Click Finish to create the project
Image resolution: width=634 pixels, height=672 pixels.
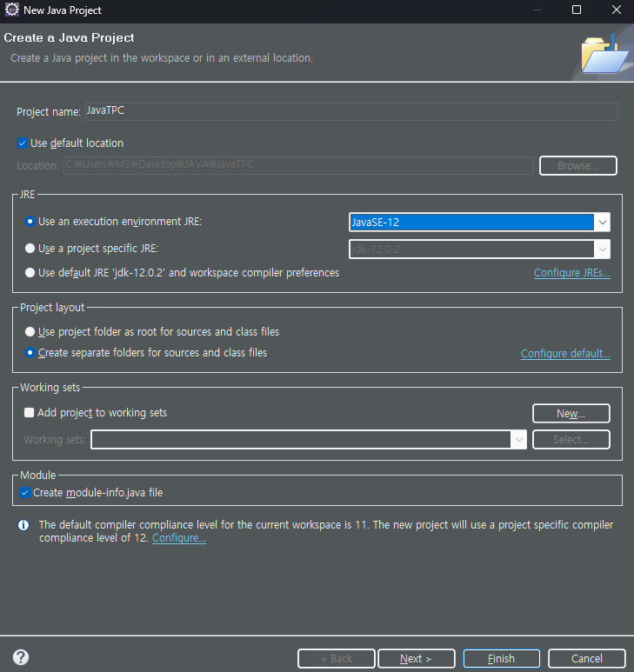[502, 659]
